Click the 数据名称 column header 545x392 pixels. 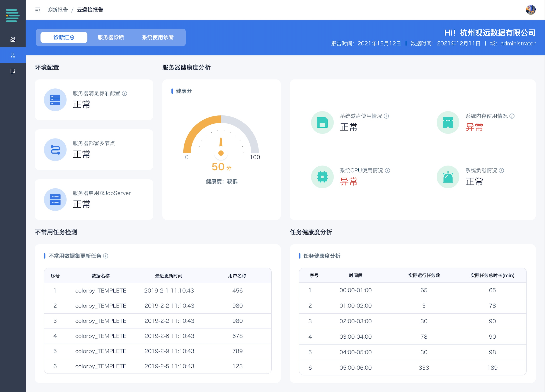101,276
